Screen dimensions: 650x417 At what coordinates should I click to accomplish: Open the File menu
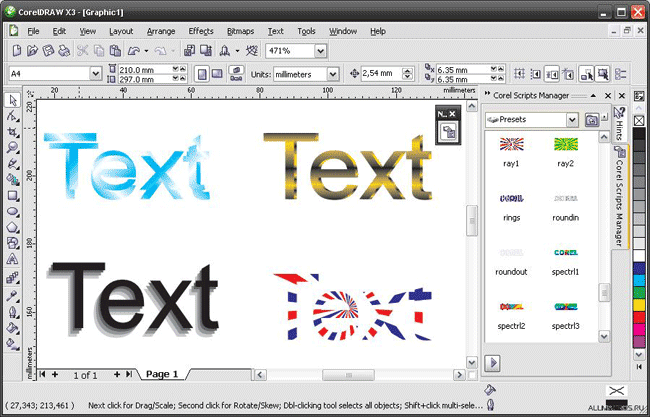(x=33, y=31)
